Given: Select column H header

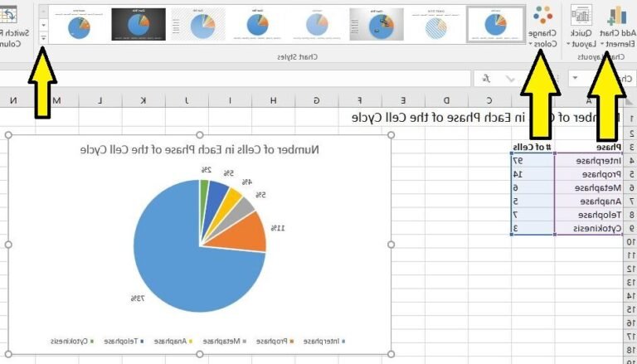Looking at the screenshot, I should pyautogui.click(x=274, y=100).
